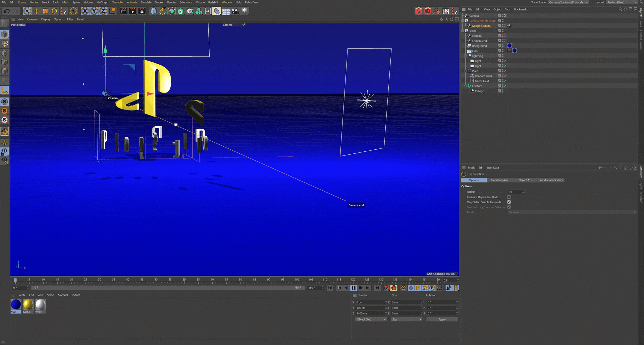Image resolution: width=644 pixels, height=345 pixels.
Task: Collapse the lightning group
Action: 465,56
